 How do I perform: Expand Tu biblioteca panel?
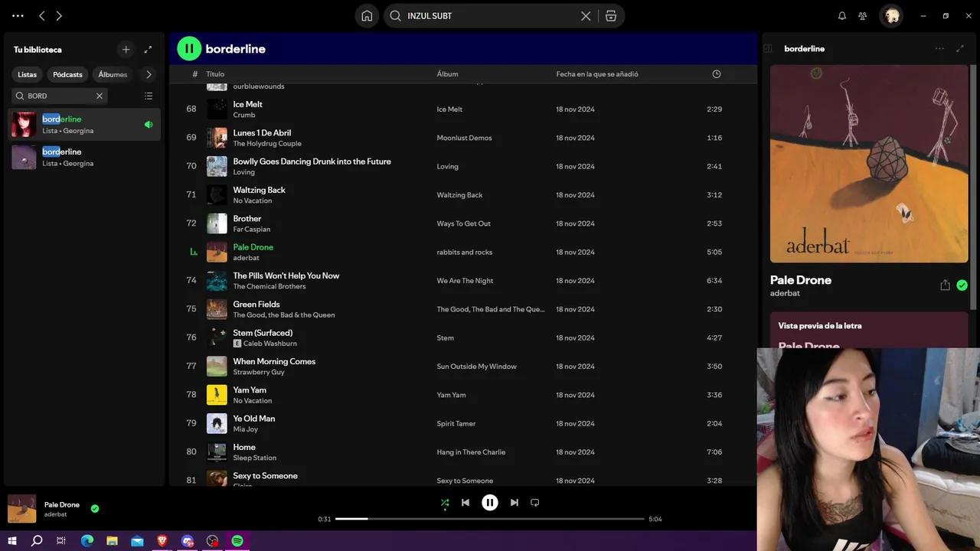click(149, 49)
